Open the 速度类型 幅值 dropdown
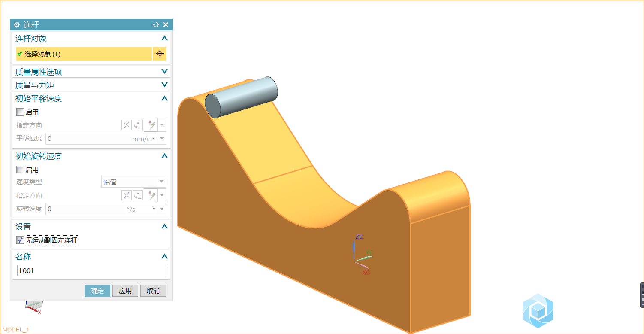 (x=133, y=182)
